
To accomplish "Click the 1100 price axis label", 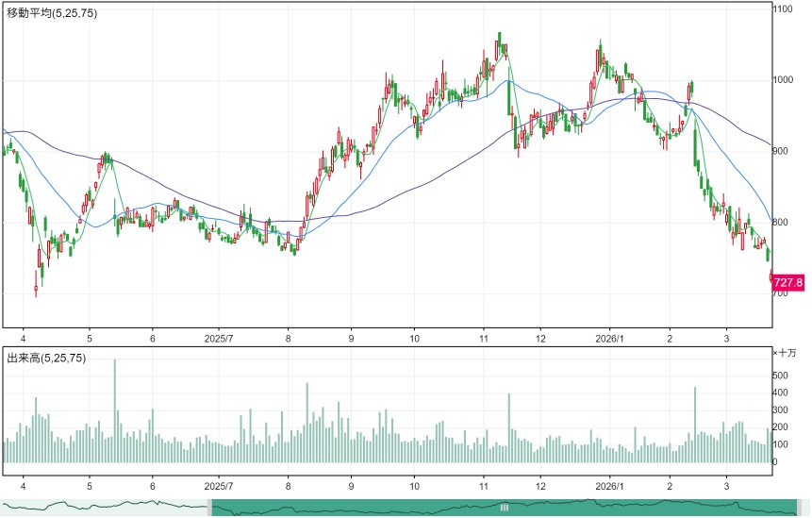I will point(783,8).
